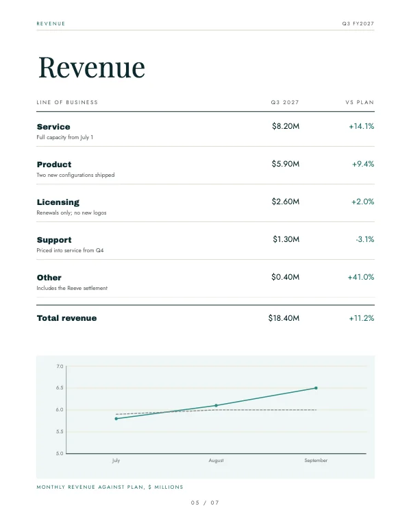
Task: Click the '+11.2%' total variance
Action: click(362, 318)
